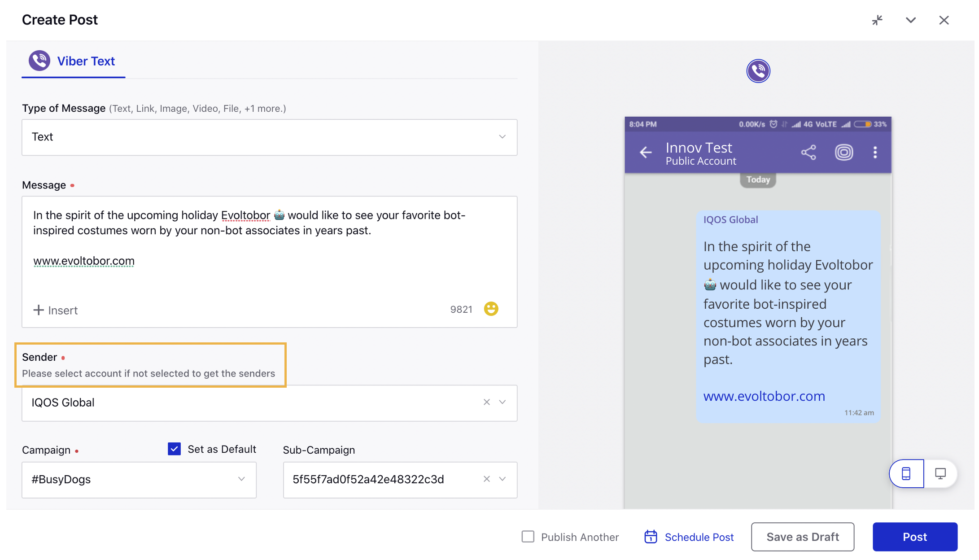Click the emoji picker smiley icon
Viewport: 979px width, 560px height.
point(491,309)
